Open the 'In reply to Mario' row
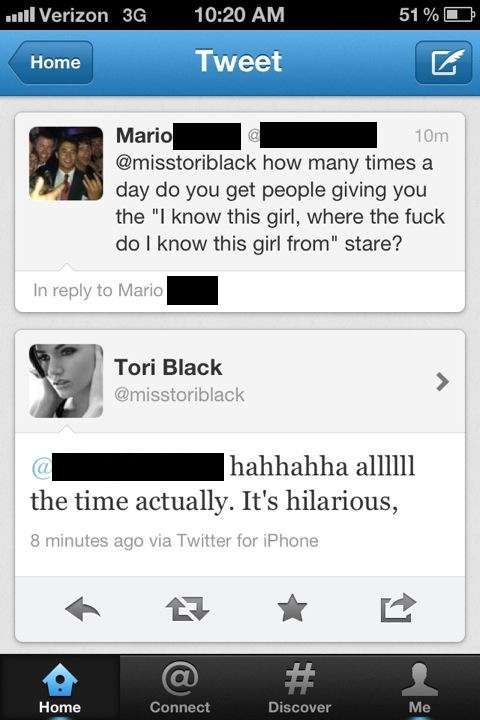The width and height of the screenshot is (480, 720). click(240, 291)
